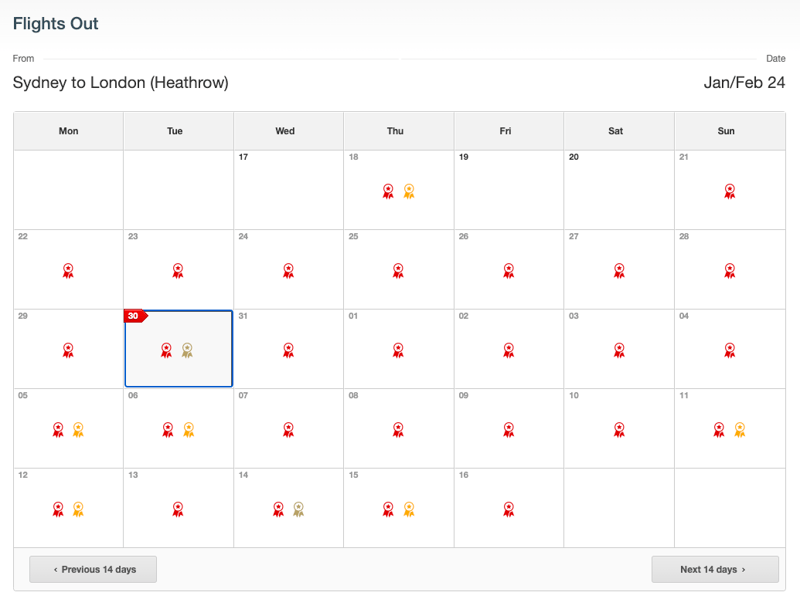Click red ribbon on Wednesday 14
The image size is (800, 599).
point(279,509)
